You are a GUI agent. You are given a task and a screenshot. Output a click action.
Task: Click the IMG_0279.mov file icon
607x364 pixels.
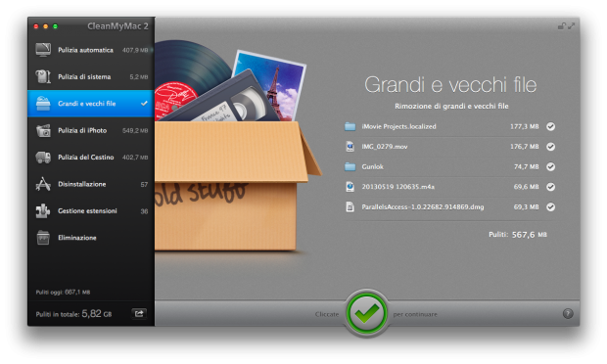coord(350,147)
